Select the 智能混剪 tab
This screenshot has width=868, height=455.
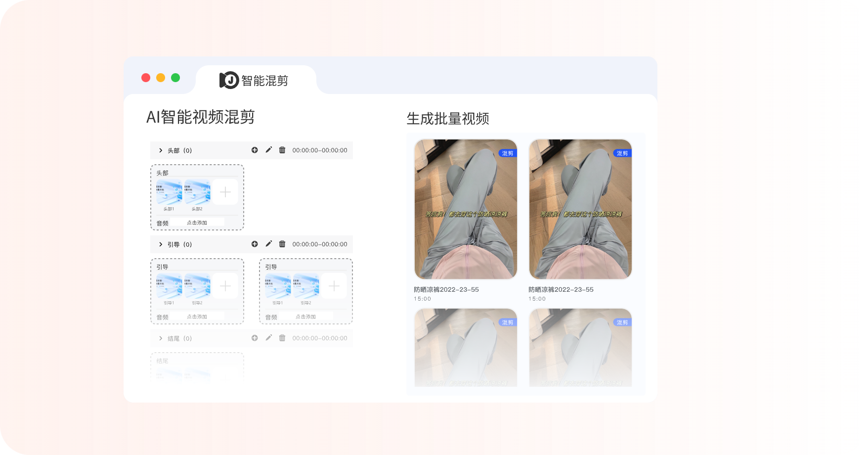(256, 80)
